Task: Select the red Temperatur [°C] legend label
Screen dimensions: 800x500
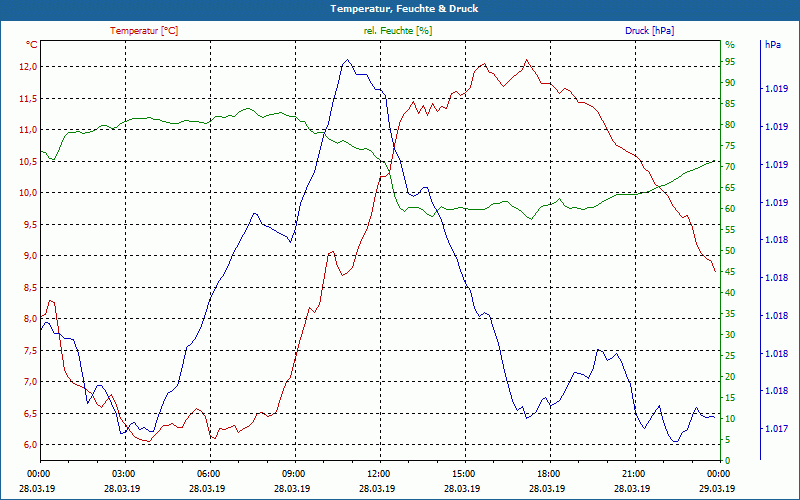Action: pyautogui.click(x=144, y=31)
